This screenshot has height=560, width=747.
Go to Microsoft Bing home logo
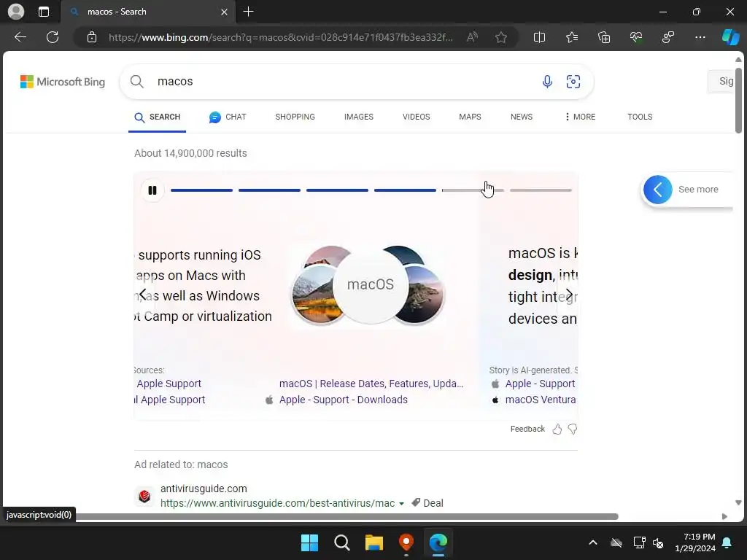click(x=63, y=82)
